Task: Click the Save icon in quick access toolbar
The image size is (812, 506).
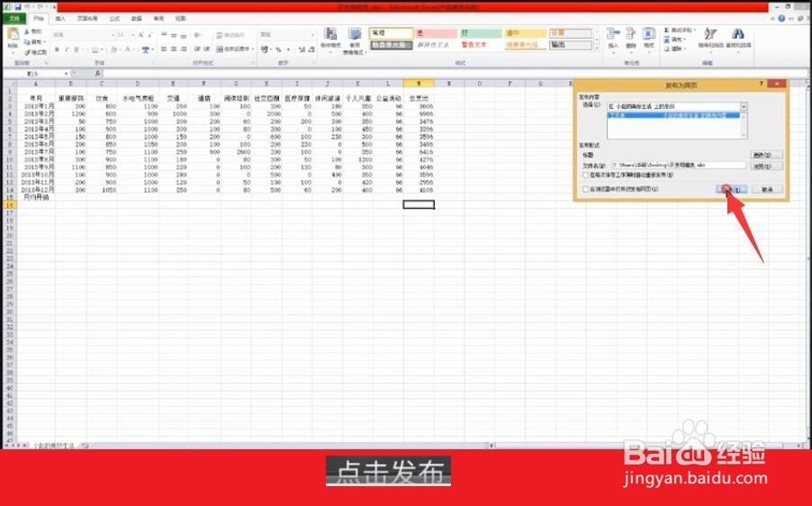Action: 18,6
